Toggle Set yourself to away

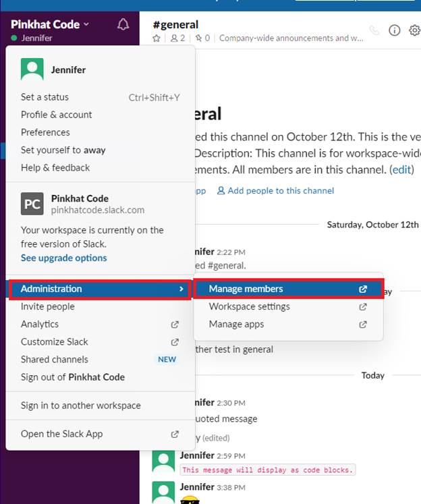point(63,150)
